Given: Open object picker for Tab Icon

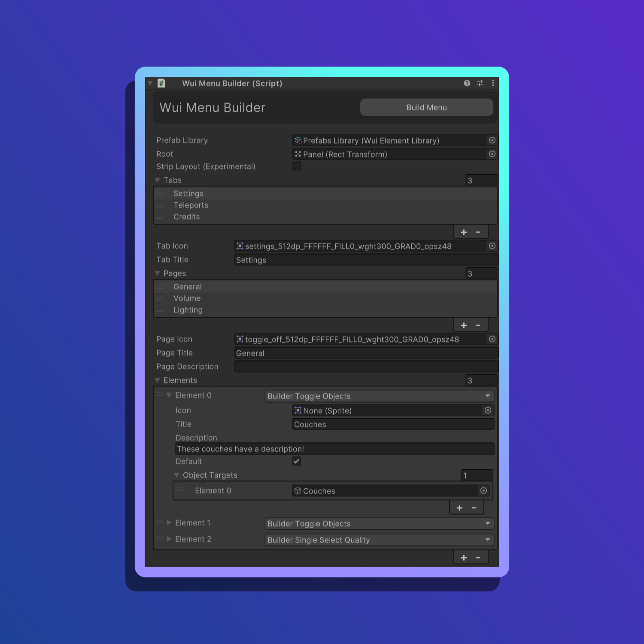Looking at the screenshot, I should 492,246.
